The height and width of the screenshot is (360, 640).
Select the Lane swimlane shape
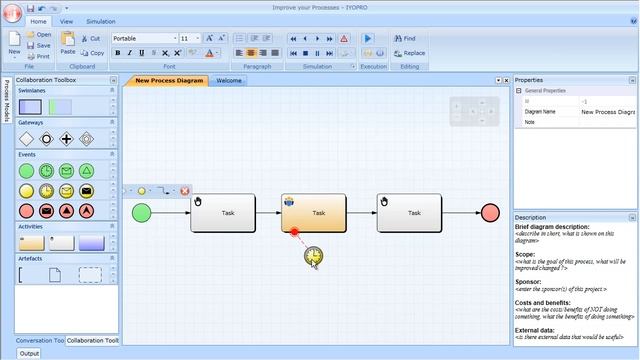60,107
